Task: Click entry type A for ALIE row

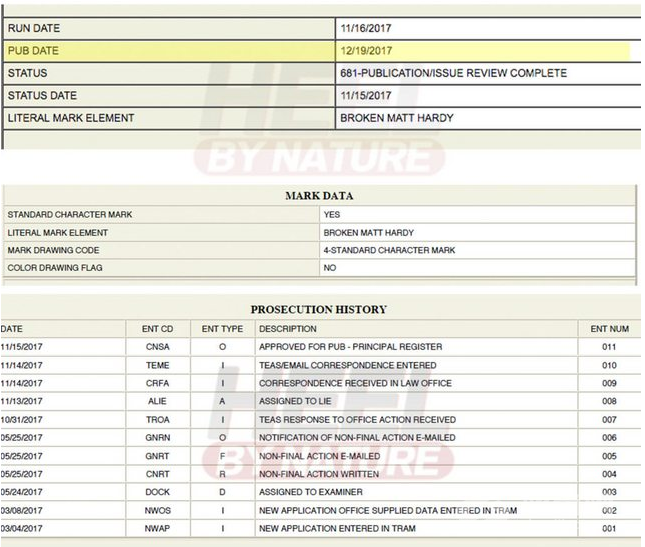Action: (222, 401)
